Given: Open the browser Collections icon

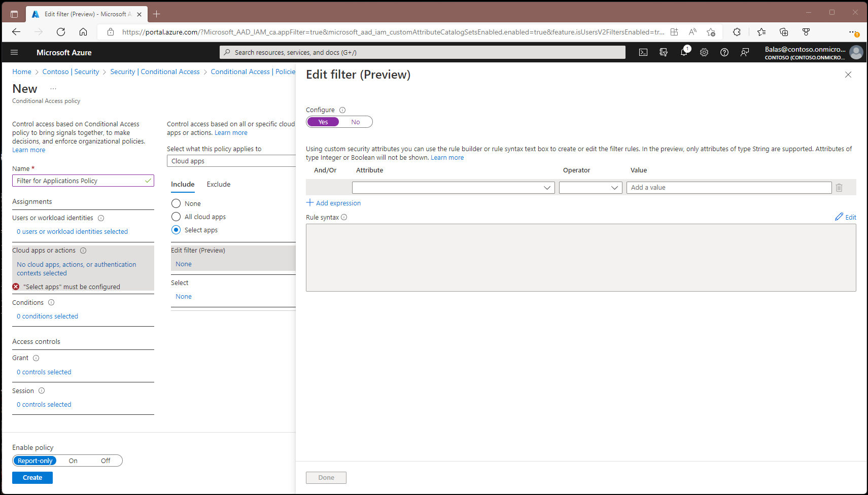Looking at the screenshot, I should (784, 32).
